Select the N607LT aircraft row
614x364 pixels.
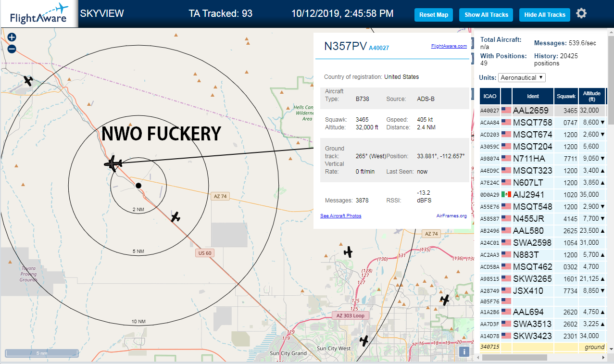pyautogui.click(x=542, y=183)
